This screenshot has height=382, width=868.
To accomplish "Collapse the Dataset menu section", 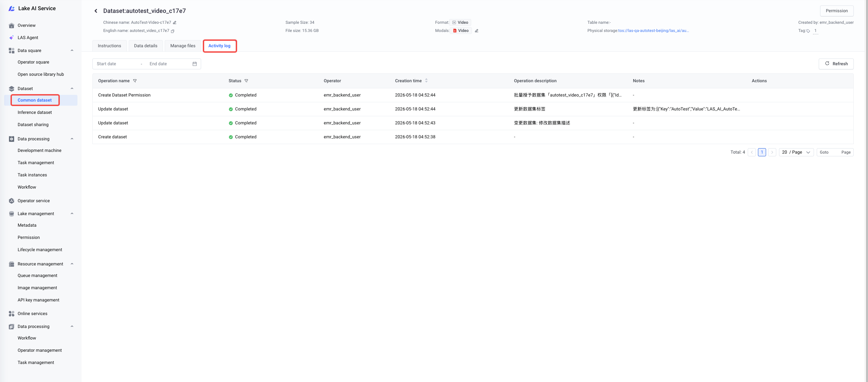I will tap(72, 89).
